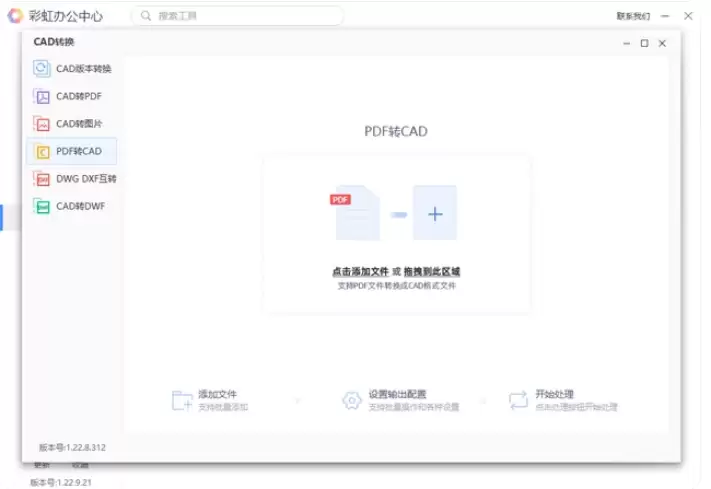Viewport: 711px width, 489px height.
Task: Select the PDF转CAD sidebar icon
Action: [42, 152]
